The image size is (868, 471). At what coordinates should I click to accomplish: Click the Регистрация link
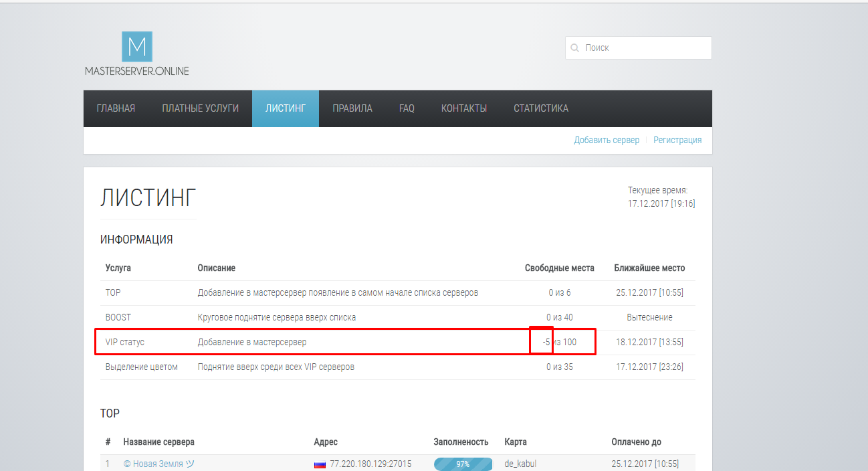coord(677,140)
